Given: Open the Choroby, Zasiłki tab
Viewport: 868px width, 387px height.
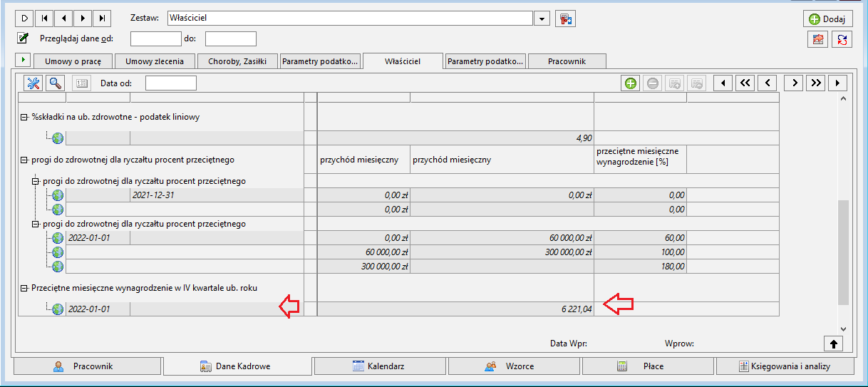Looking at the screenshot, I should coord(237,61).
